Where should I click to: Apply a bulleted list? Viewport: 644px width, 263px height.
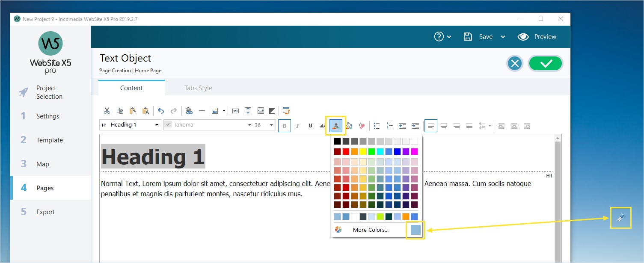point(377,125)
